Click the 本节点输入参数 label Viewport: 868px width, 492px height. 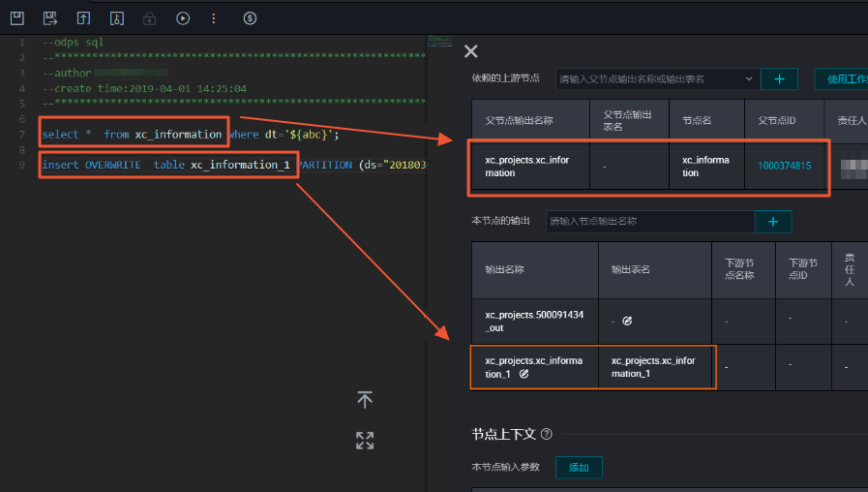click(505, 467)
